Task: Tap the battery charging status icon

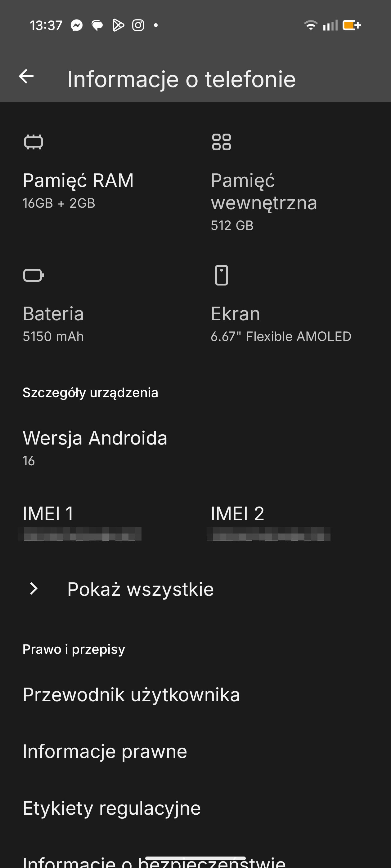Action: (x=352, y=25)
